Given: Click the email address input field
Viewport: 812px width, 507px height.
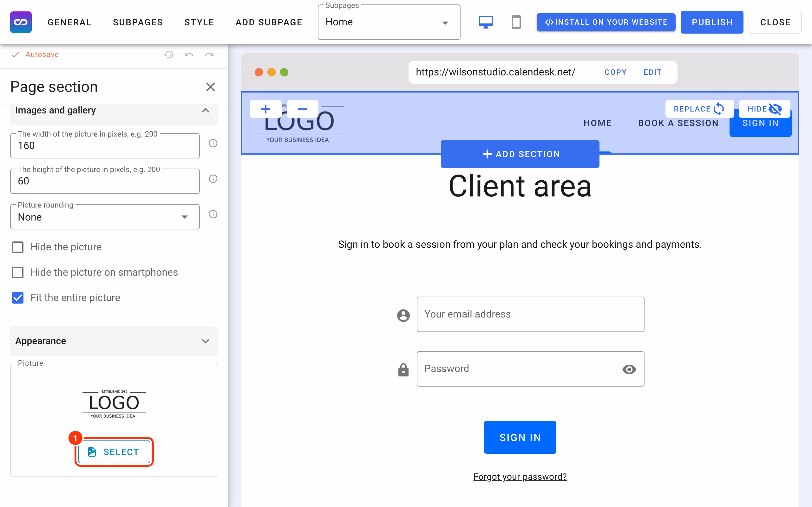Looking at the screenshot, I should coord(530,314).
